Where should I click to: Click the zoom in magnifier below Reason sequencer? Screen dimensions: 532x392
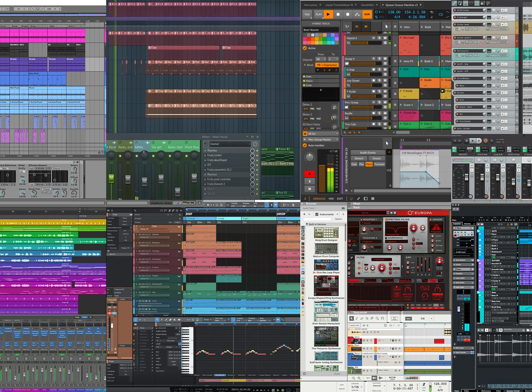(359, 378)
